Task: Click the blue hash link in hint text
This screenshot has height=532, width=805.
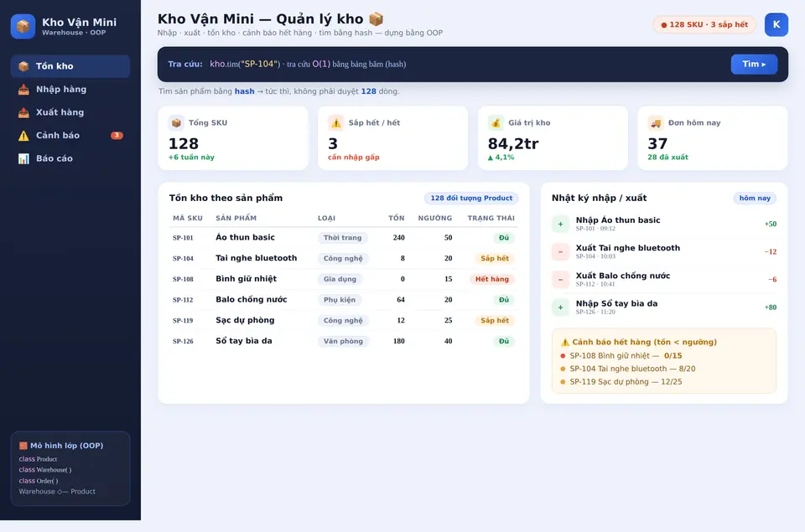Action: 244,91
